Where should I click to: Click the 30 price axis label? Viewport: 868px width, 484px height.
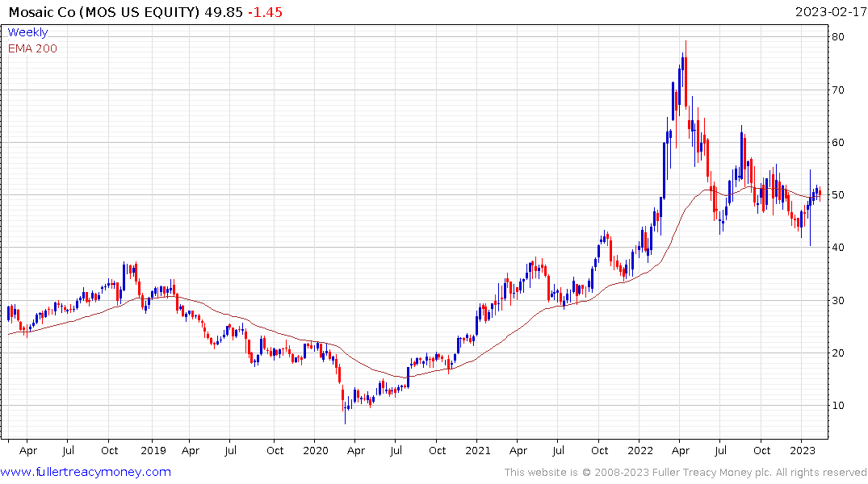837,300
